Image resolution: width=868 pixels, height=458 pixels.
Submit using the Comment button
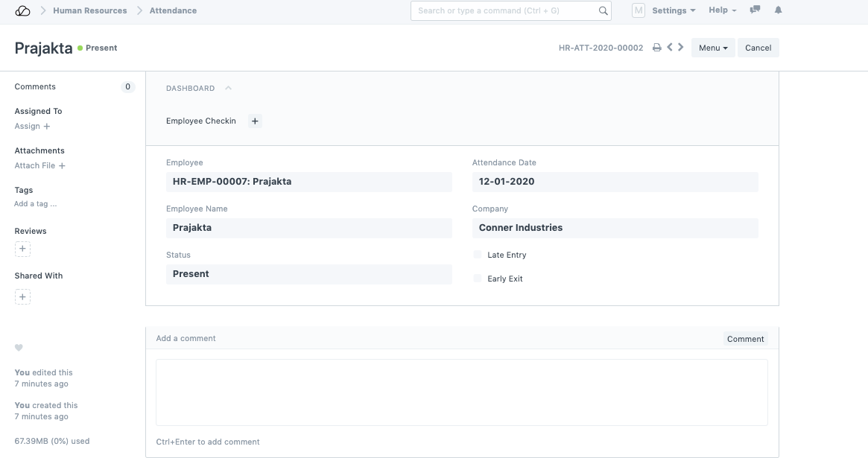point(745,339)
